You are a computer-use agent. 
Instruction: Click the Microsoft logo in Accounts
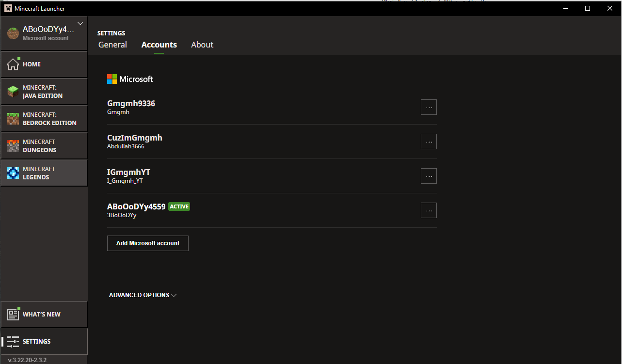(x=112, y=79)
